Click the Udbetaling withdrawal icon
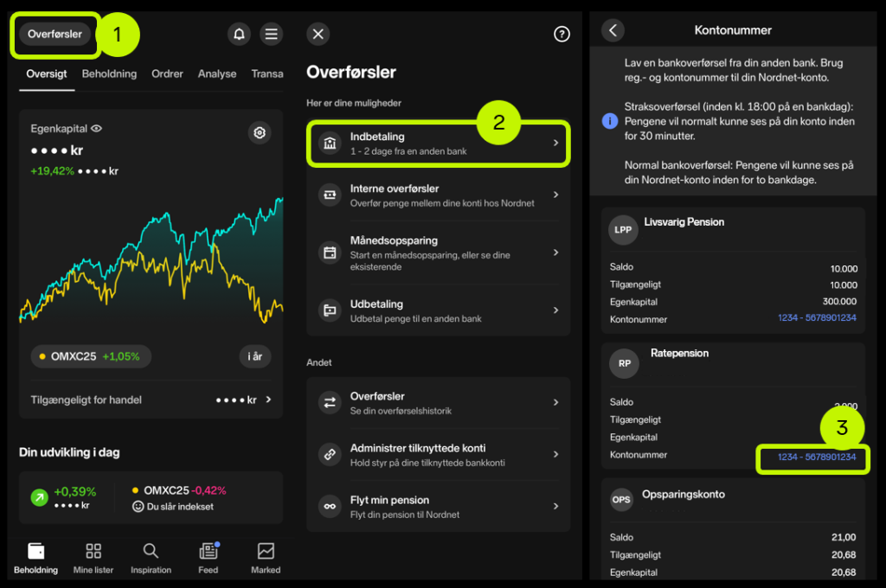This screenshot has width=886, height=588. [330, 310]
